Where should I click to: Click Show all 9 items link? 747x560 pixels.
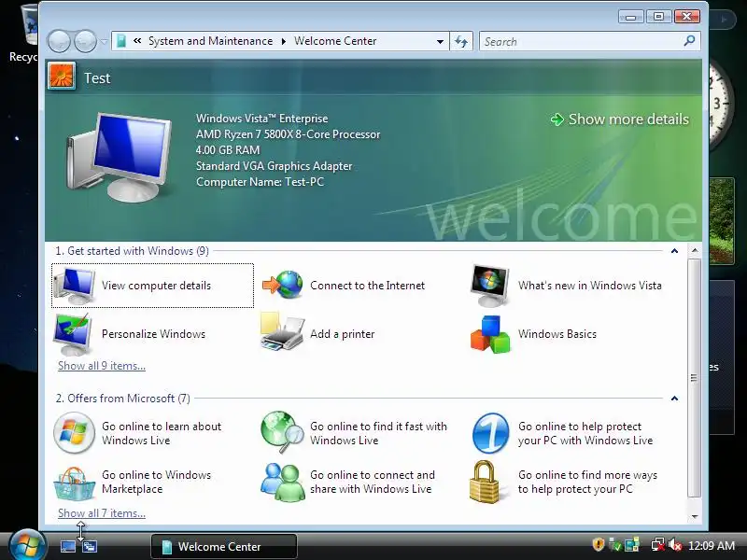tap(102, 366)
